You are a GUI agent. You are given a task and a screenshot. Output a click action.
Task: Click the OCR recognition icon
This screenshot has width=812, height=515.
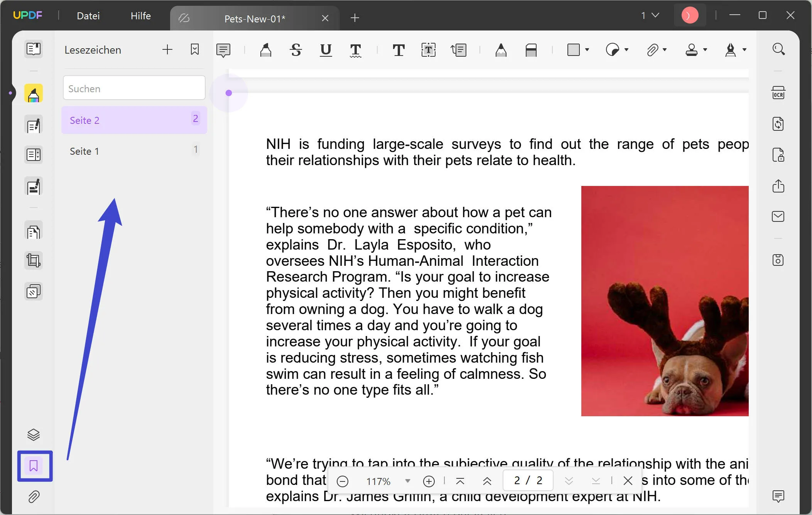point(778,93)
